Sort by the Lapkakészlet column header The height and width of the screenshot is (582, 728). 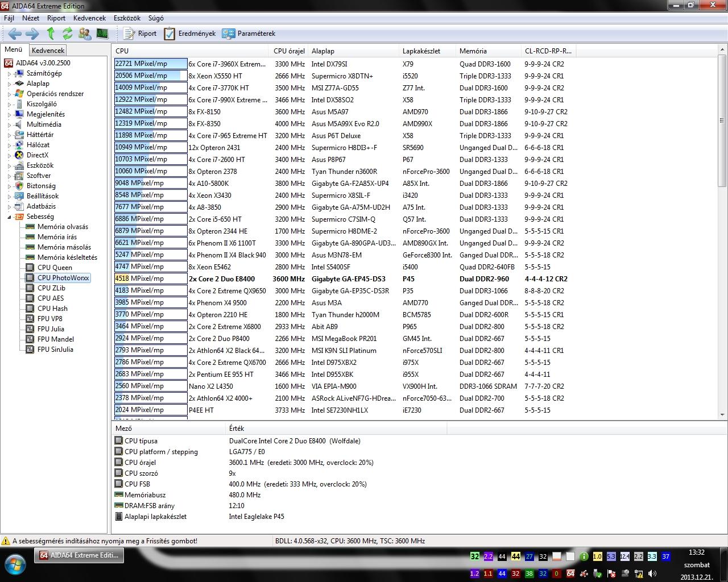[x=428, y=51]
